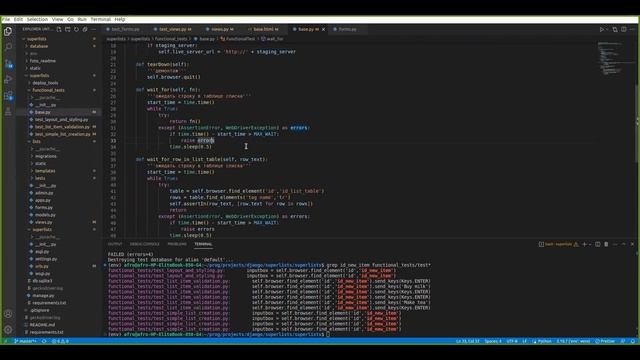The width and height of the screenshot is (640, 360).
Task: Expand the templates folder
Action: point(45,171)
